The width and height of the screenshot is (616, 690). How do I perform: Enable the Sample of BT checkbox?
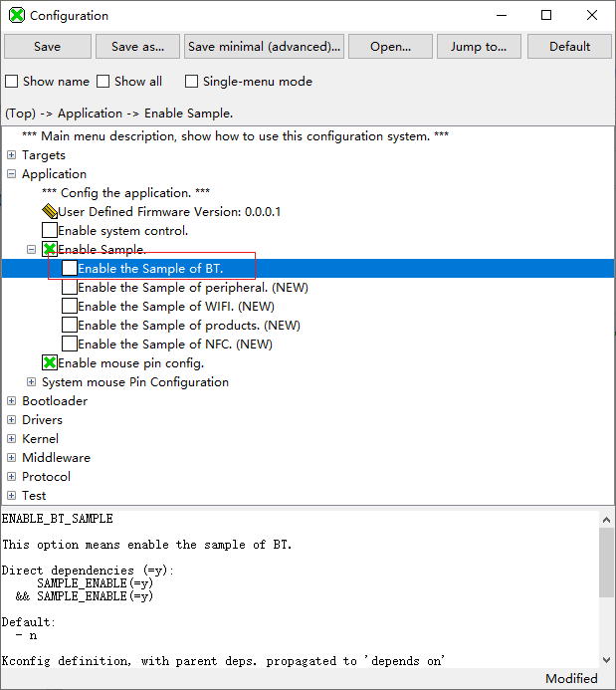tap(70, 269)
